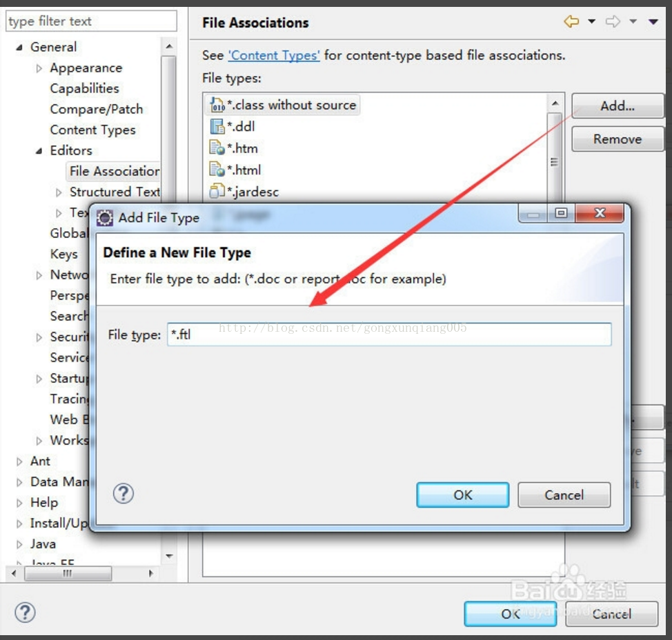Viewport: 672px width, 640px height.
Task: Expand the Appearance tree node
Action: click(x=39, y=68)
